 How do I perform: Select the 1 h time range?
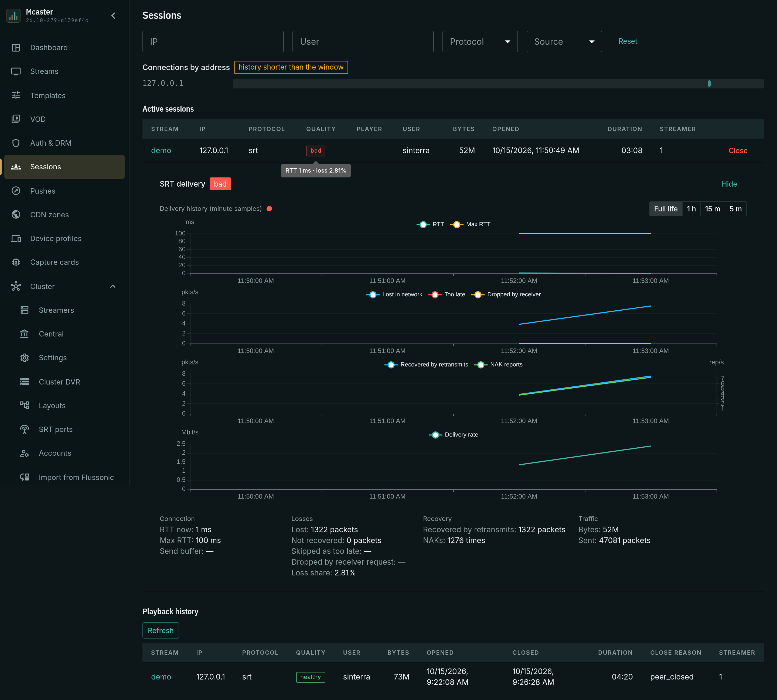pos(691,209)
